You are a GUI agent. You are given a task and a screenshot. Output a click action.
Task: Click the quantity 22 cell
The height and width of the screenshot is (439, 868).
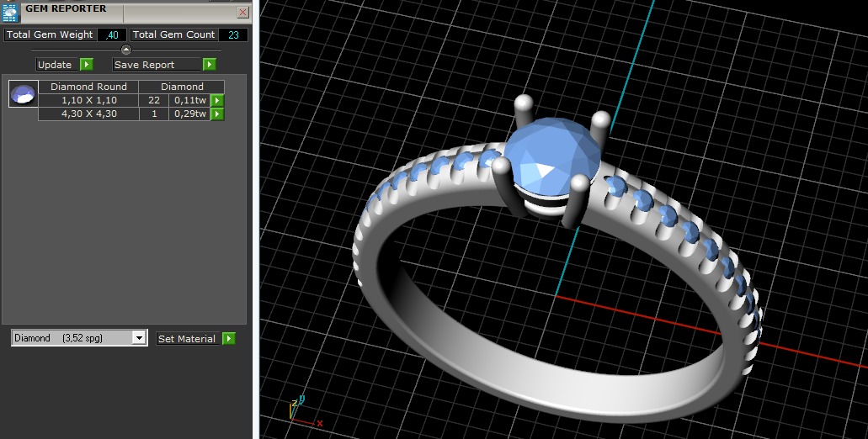tap(154, 101)
